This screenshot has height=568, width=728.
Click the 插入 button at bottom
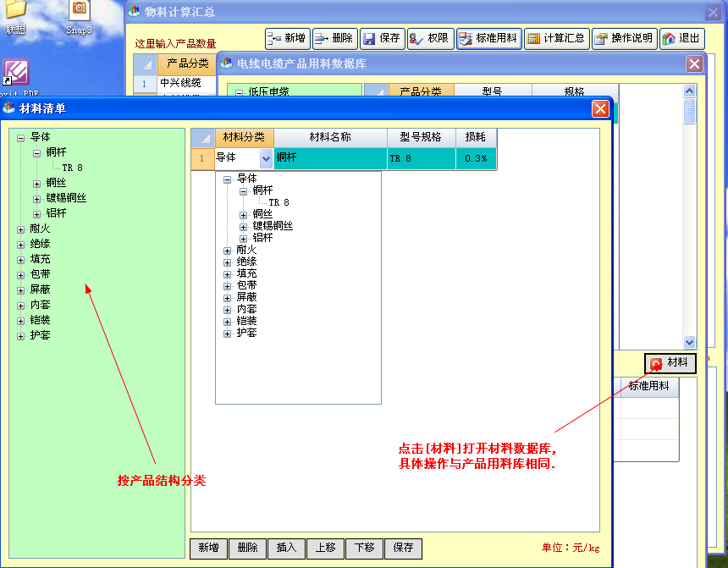pos(286,548)
